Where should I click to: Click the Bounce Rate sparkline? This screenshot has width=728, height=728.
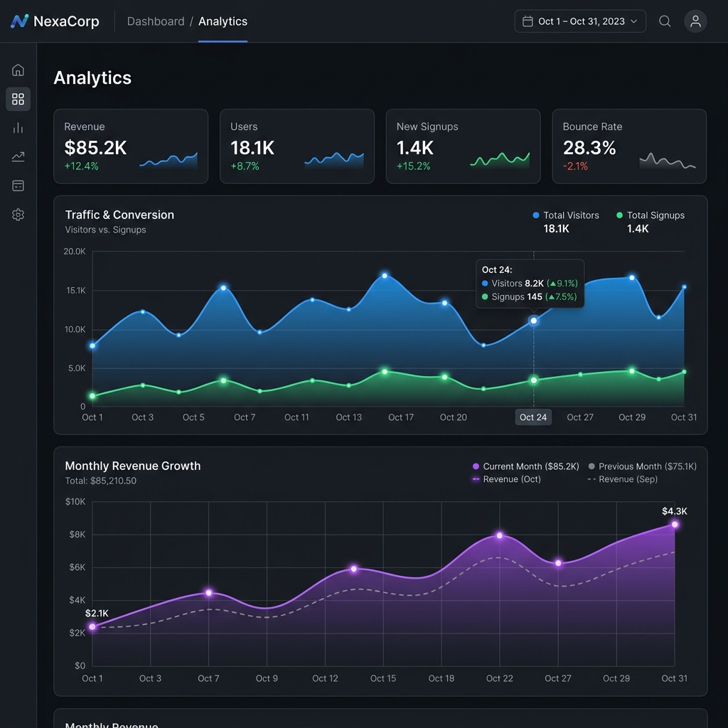click(667, 161)
